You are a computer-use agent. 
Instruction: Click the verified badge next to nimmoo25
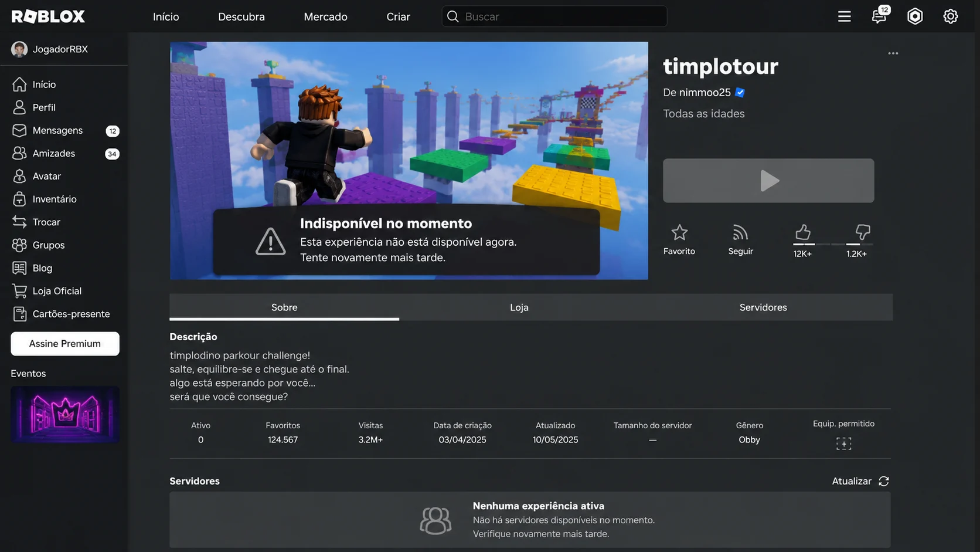click(x=740, y=93)
